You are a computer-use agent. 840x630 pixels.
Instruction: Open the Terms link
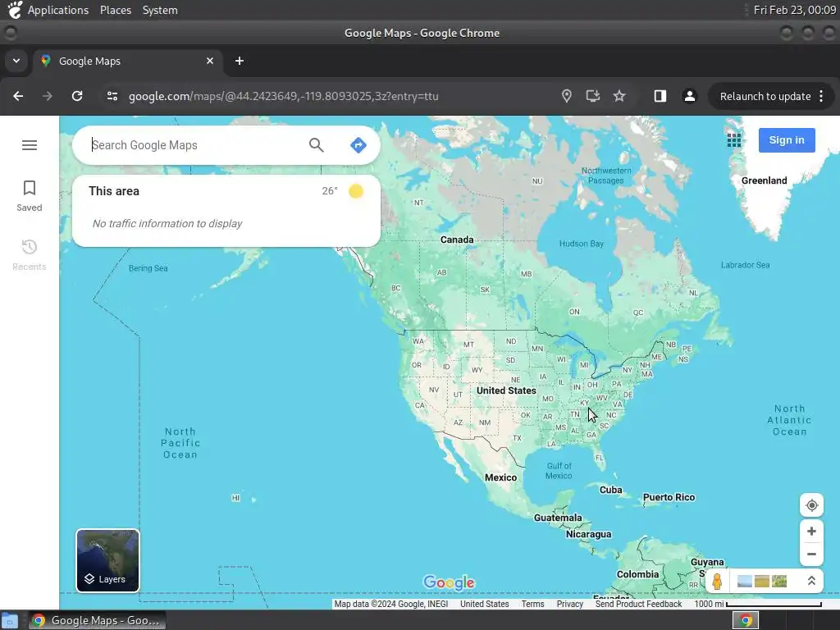tap(532, 604)
